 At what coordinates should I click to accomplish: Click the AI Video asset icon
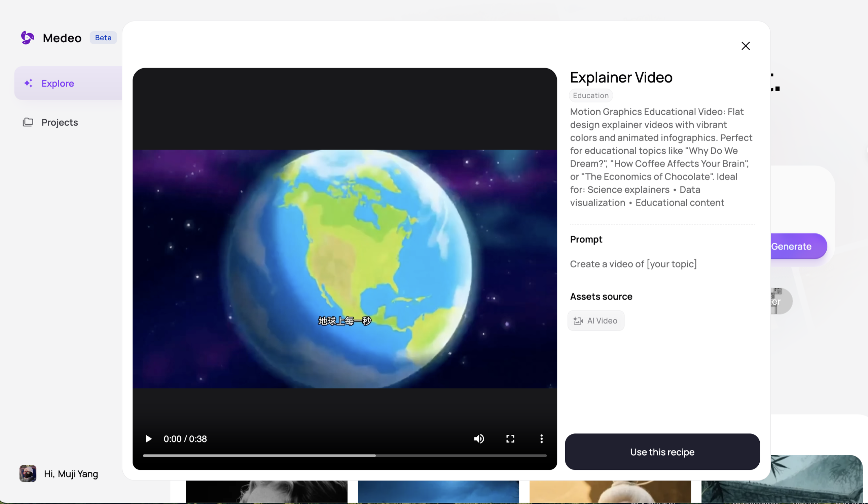click(578, 321)
